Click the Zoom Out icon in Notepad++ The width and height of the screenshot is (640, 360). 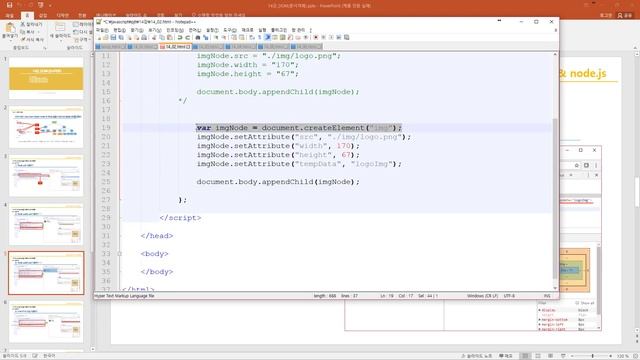[x=224, y=38]
